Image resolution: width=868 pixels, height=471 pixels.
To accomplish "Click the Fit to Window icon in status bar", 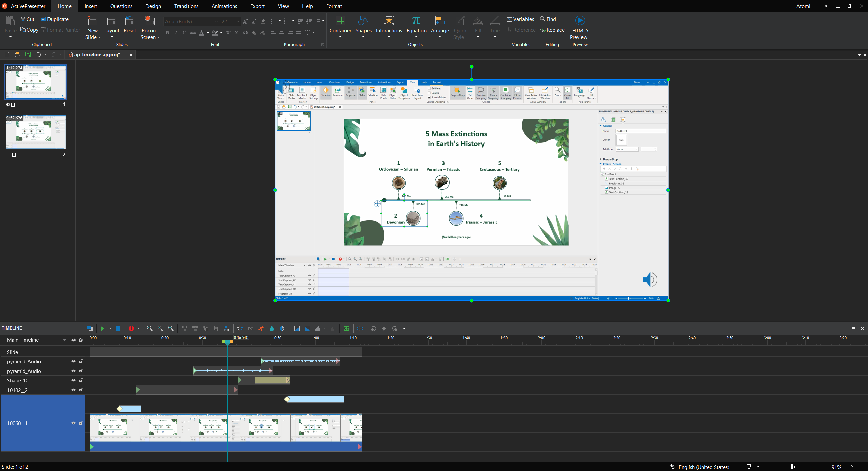I will [x=851, y=467].
